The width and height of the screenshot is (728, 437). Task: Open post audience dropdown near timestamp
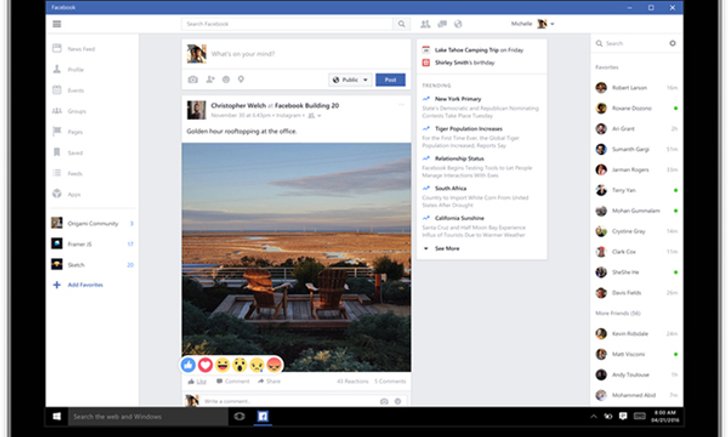[x=315, y=115]
